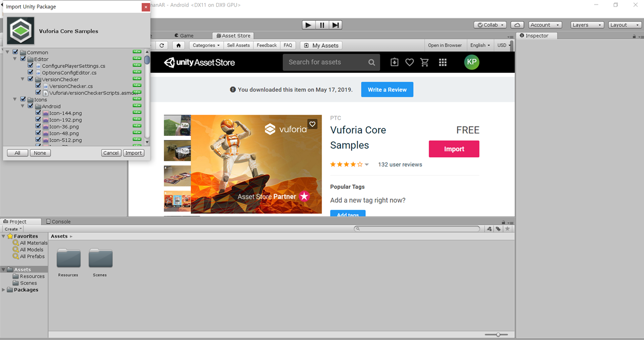Click the search magnifier in Asset Store
Screen dimensions: 644x340
pyautogui.click(x=371, y=62)
